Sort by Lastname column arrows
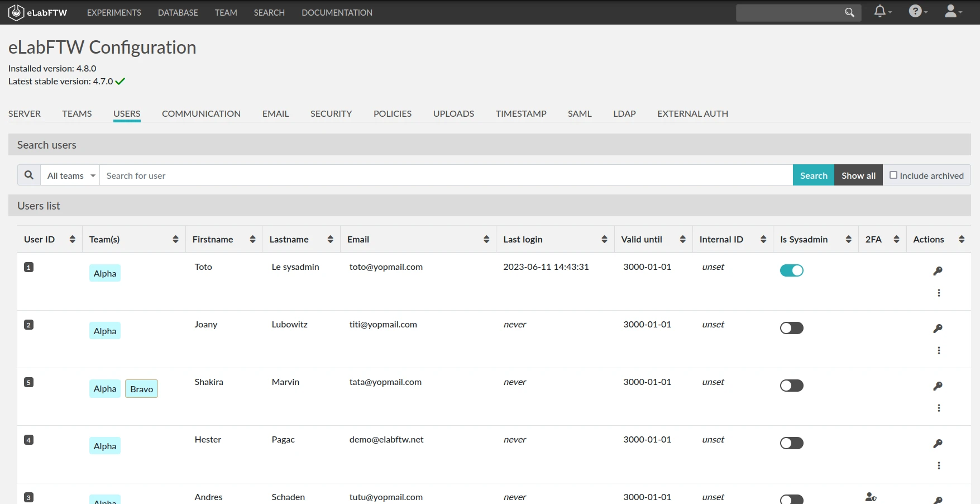This screenshot has width=980, height=504. pos(330,239)
